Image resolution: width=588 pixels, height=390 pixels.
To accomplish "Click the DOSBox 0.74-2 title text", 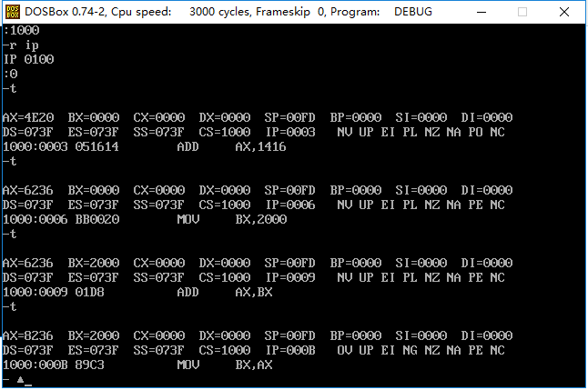I will tap(64, 12).
